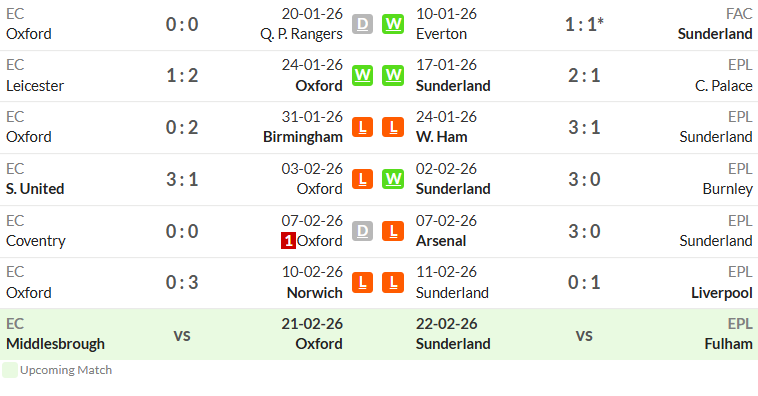
Task: Click the Upcoming Match legend swatch
Action: click(x=10, y=370)
